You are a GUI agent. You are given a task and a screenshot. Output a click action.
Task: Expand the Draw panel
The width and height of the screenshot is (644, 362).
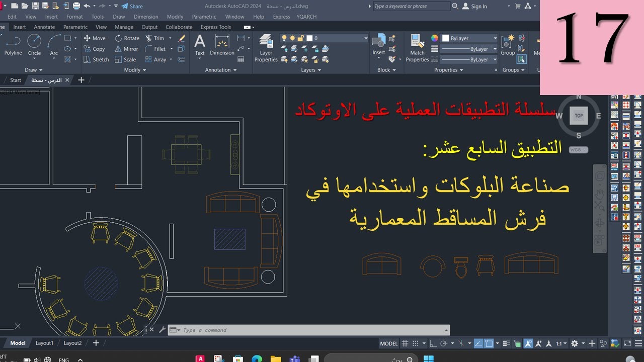34,70
